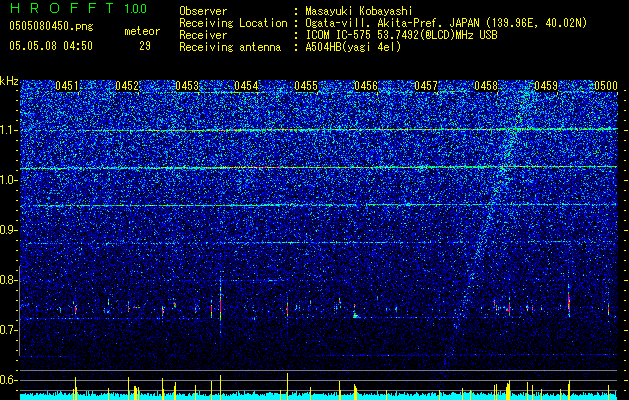Click the 0.6 frequency axis label

click(8, 380)
